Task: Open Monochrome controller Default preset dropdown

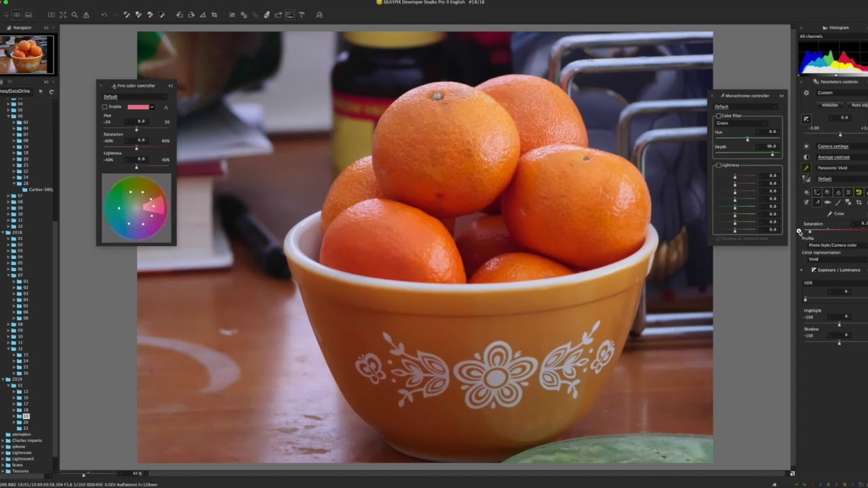Action: 746,106
